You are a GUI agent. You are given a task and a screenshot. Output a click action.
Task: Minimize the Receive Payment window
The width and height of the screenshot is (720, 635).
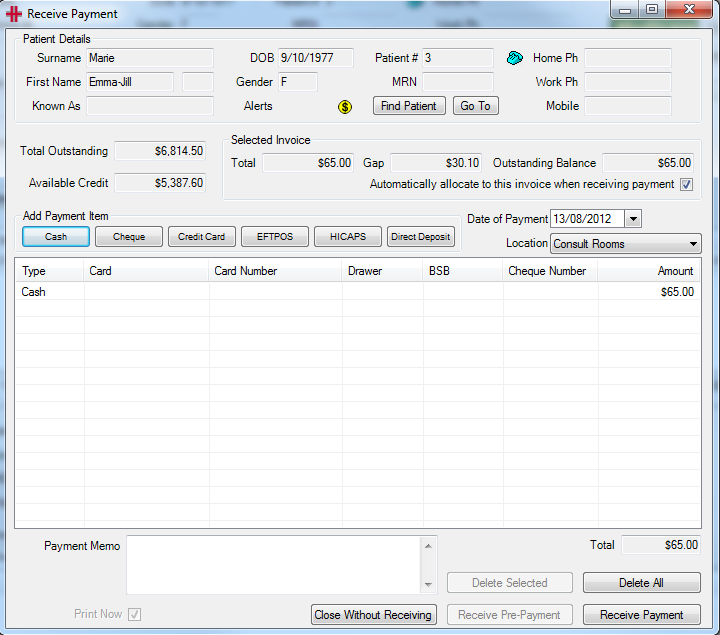pyautogui.click(x=624, y=10)
